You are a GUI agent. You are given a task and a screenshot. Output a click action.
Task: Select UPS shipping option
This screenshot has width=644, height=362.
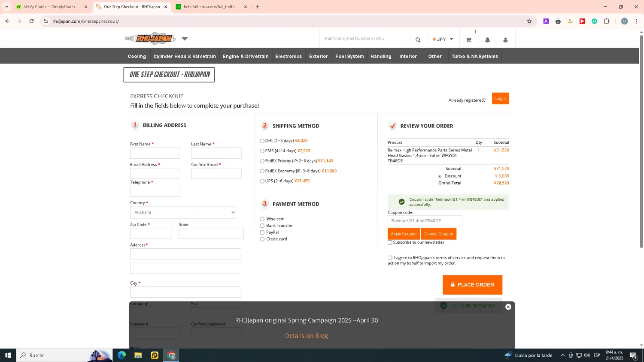262,181
